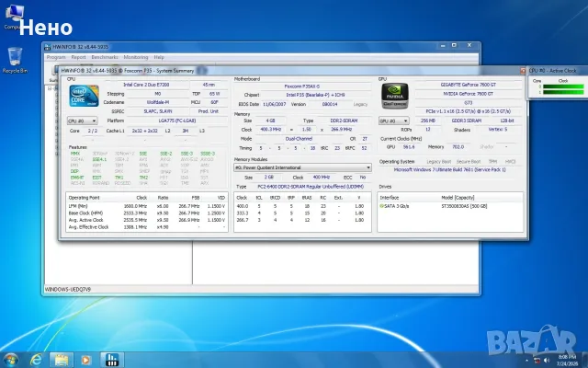Open the GPU #0 selector dropdown
588x368 pixels.
click(x=393, y=121)
